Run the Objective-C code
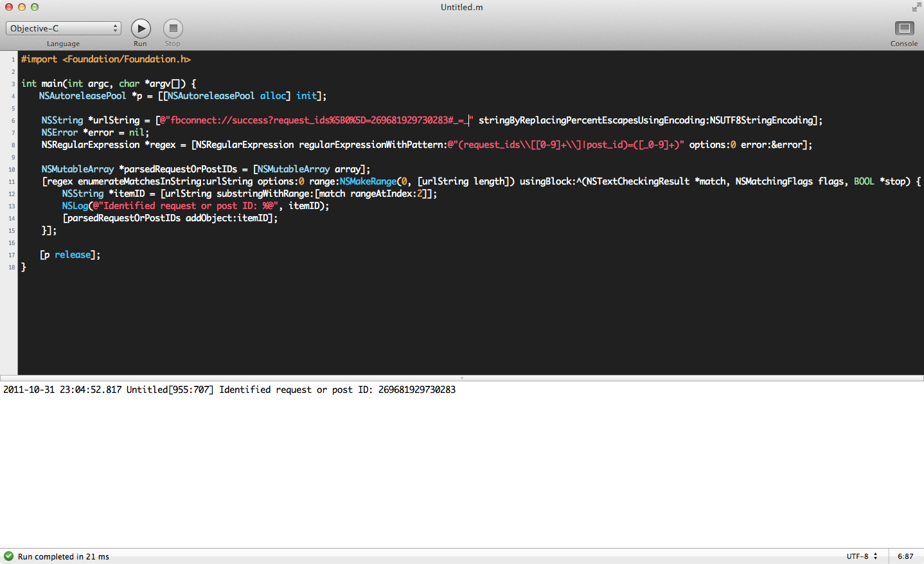 (x=141, y=29)
